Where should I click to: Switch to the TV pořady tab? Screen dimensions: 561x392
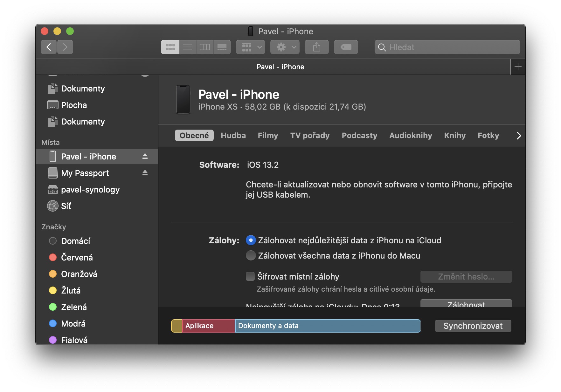[310, 135]
